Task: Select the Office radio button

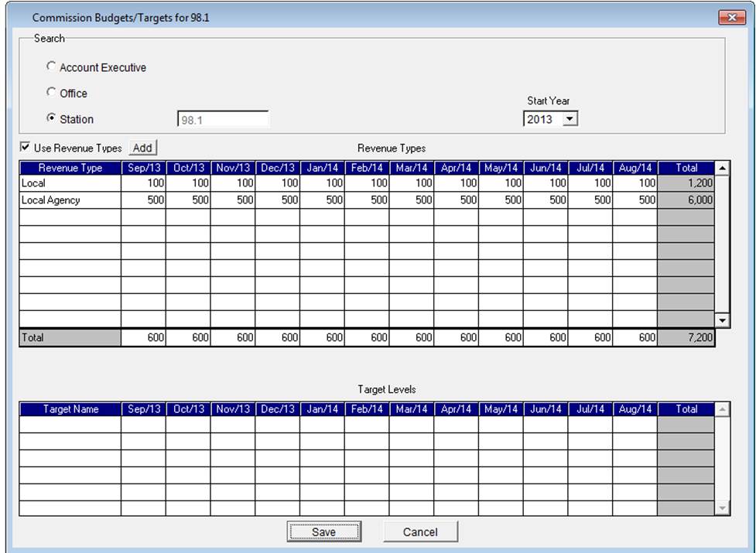Action: (52, 93)
